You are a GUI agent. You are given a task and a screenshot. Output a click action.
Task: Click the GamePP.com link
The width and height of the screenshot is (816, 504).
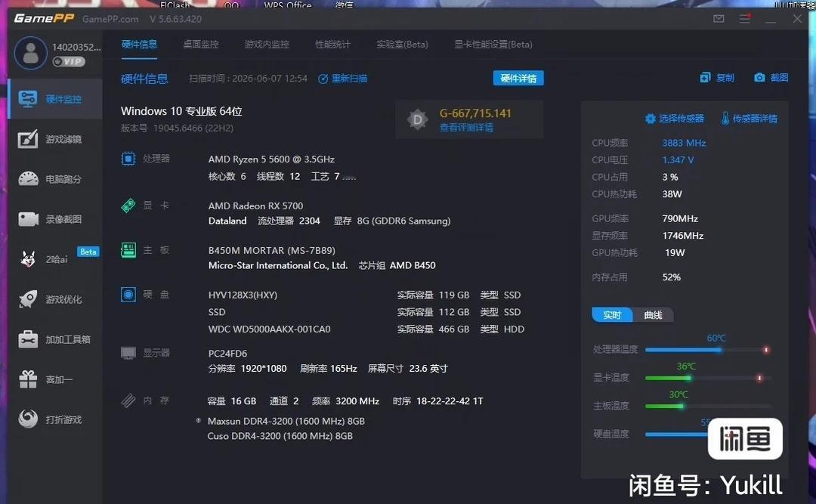(x=110, y=19)
